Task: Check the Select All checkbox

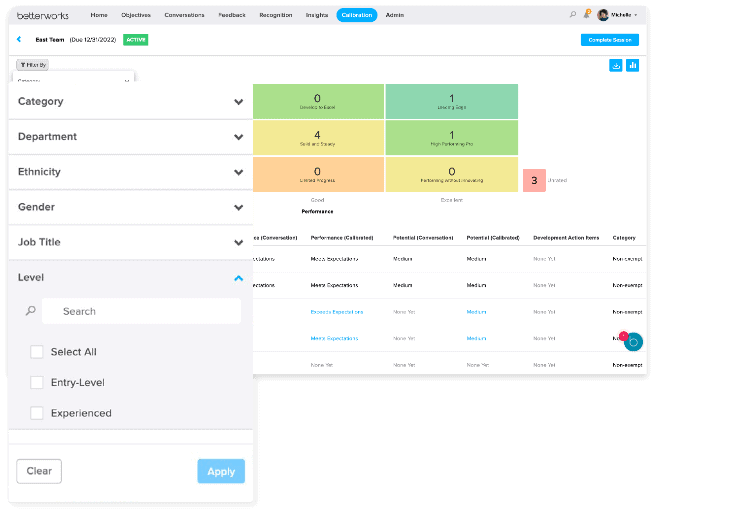Action: pyautogui.click(x=37, y=352)
